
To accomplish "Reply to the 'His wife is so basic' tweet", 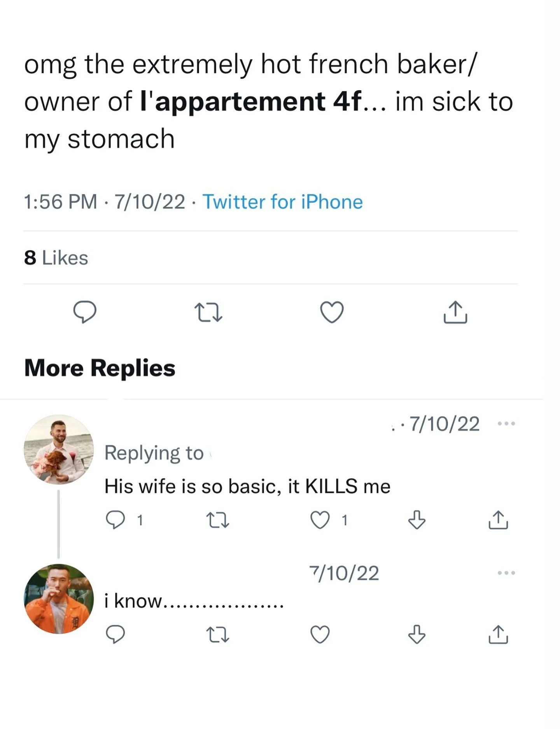I will 115,520.
